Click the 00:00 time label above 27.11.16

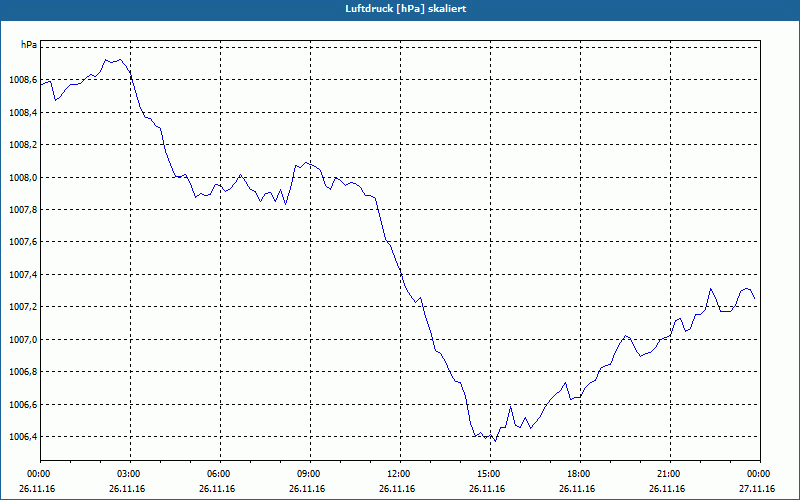tap(758, 474)
